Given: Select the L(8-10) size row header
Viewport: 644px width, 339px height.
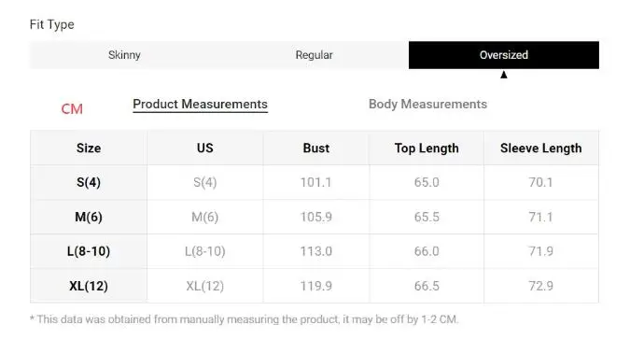Looking at the screenshot, I should tap(89, 251).
